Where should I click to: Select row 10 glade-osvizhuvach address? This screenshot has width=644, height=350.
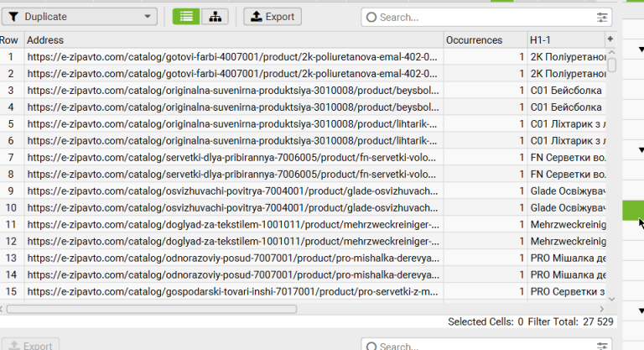[232, 208]
